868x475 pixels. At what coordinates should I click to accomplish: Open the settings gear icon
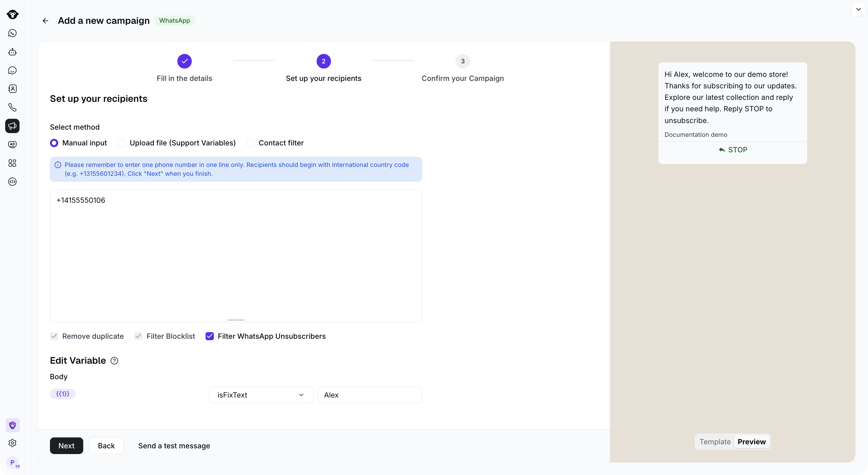[12, 443]
